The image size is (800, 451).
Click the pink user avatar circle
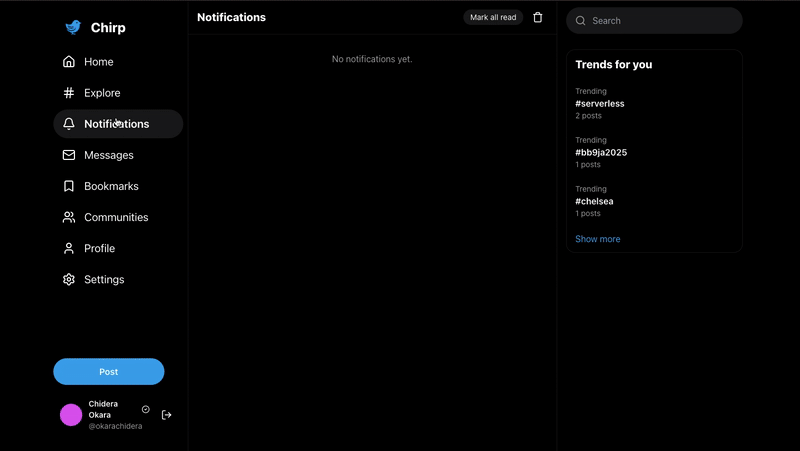coord(71,415)
